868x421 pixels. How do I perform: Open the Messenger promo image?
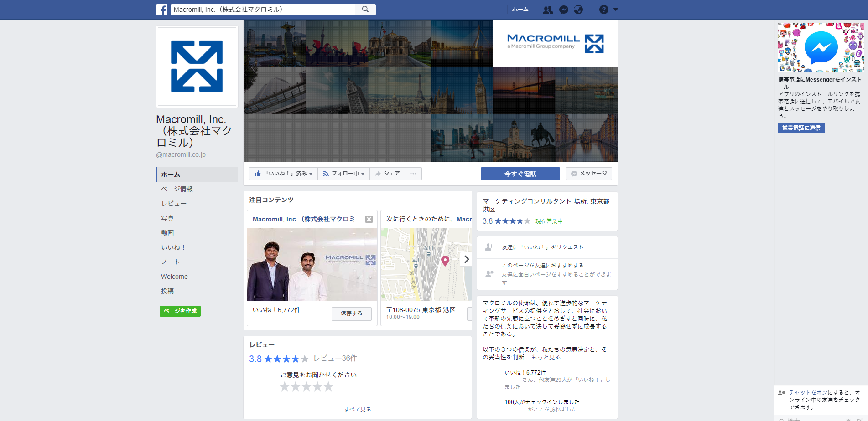tap(821, 47)
